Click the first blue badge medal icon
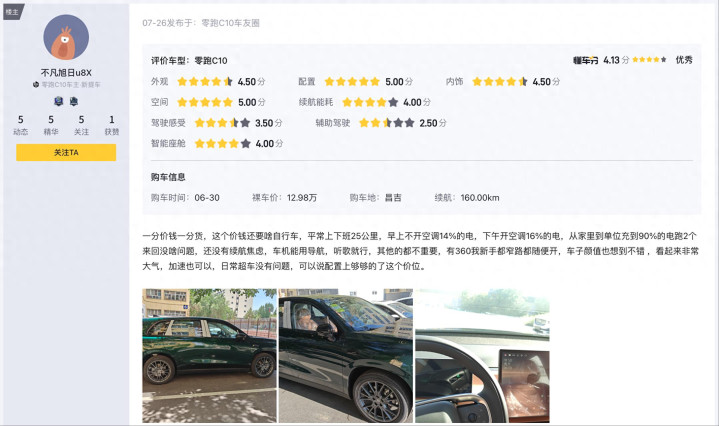Image resolution: width=719 pixels, height=426 pixels. (59, 101)
